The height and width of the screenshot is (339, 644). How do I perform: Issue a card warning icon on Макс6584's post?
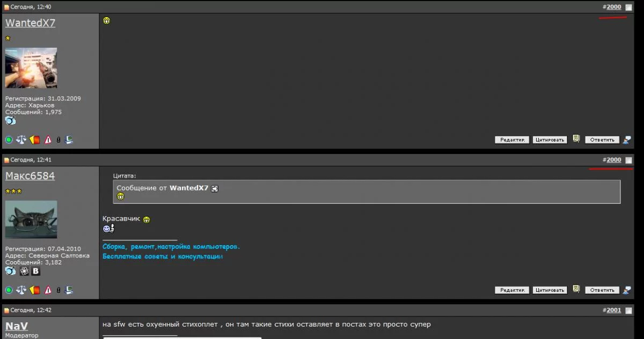click(x=34, y=290)
